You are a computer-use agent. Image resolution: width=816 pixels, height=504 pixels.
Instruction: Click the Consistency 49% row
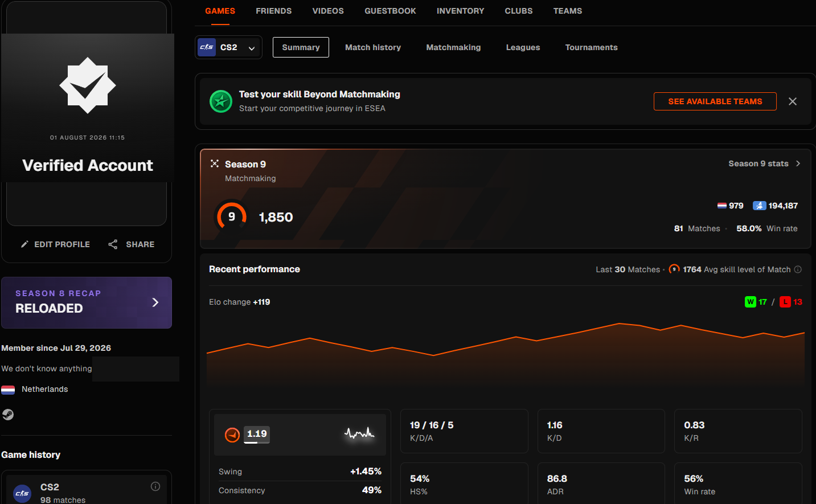pyautogui.click(x=300, y=490)
